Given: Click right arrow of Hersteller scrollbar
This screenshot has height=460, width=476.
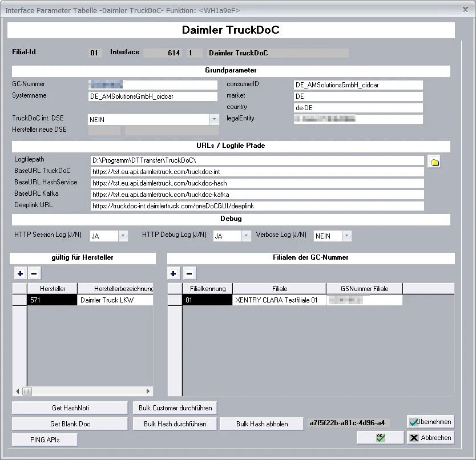Looking at the screenshot, I should click(148, 391).
